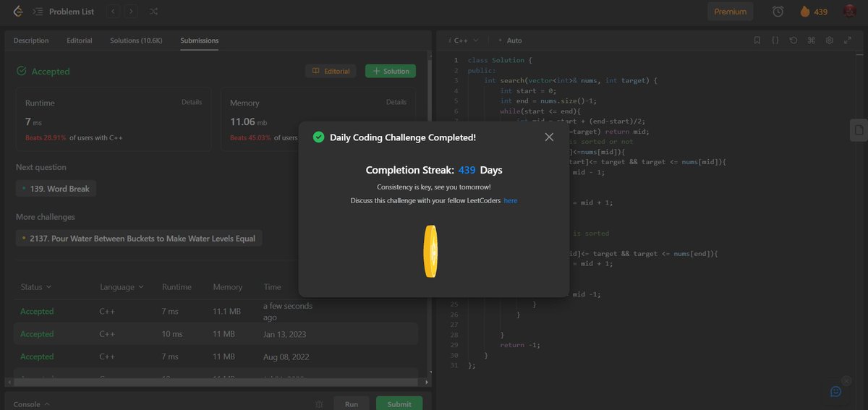Expand the Language column filter dropdown
Viewport: 868px width, 410px height.
click(x=122, y=287)
